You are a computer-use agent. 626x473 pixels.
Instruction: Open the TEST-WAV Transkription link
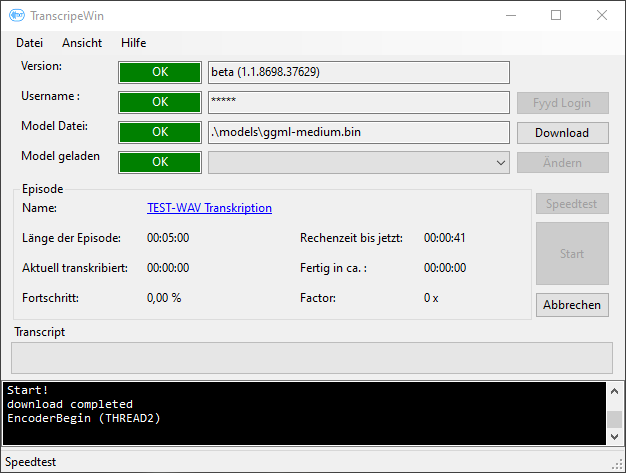(209, 208)
